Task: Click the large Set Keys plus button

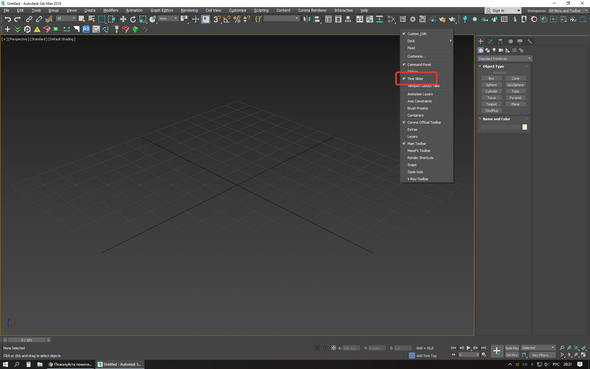Action: (497, 351)
